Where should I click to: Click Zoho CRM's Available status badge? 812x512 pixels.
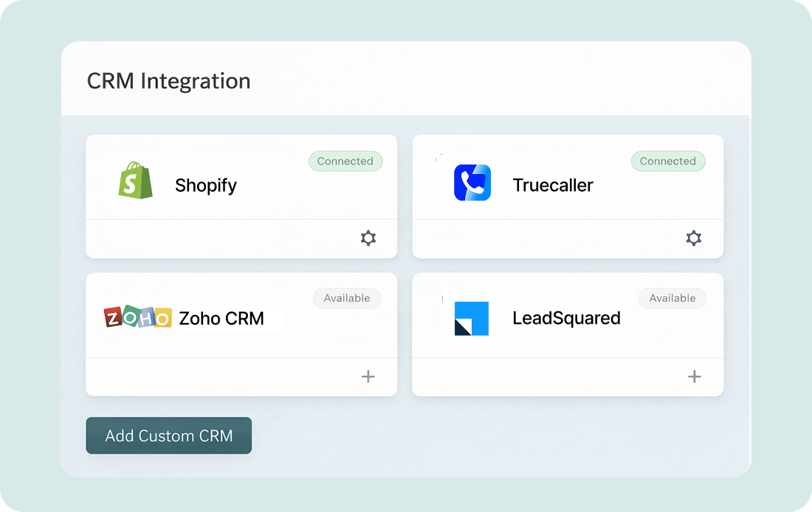pyautogui.click(x=347, y=298)
